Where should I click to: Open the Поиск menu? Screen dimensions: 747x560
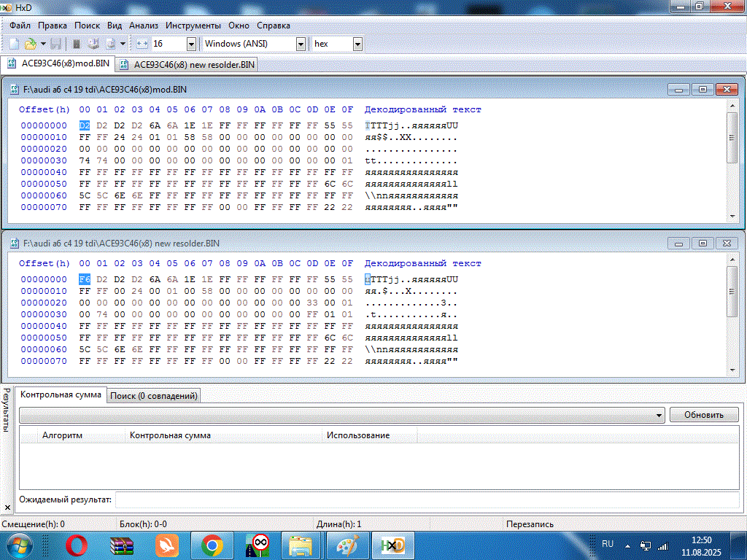pos(88,26)
